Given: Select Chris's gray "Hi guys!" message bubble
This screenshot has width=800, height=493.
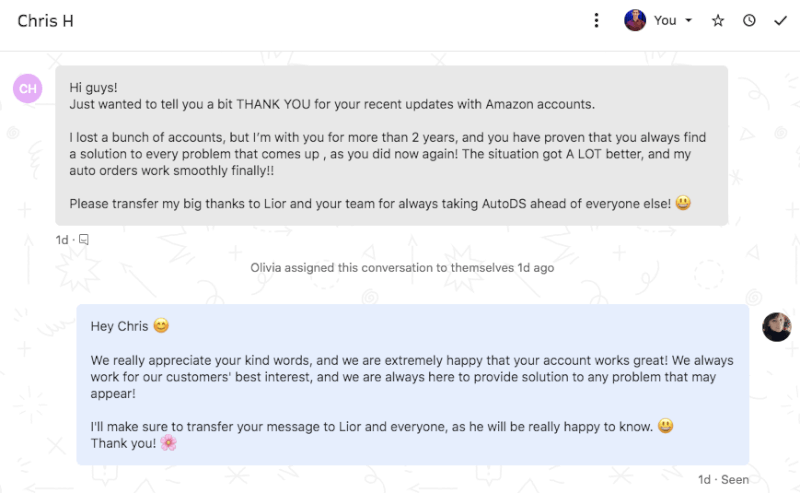Looking at the screenshot, I should pos(391,145).
